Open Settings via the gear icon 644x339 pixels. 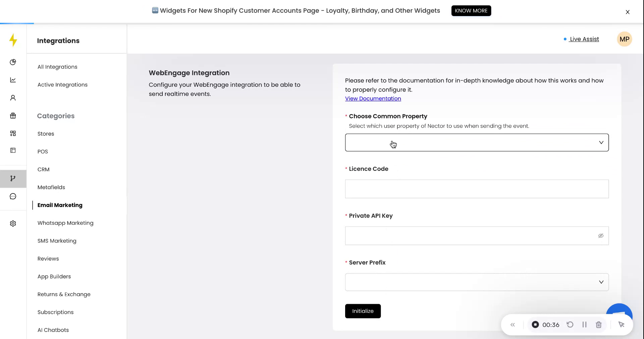point(13,223)
